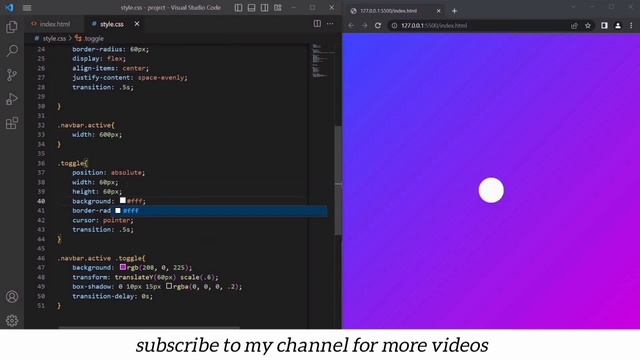Open the Extensions view

pyautogui.click(x=12, y=123)
